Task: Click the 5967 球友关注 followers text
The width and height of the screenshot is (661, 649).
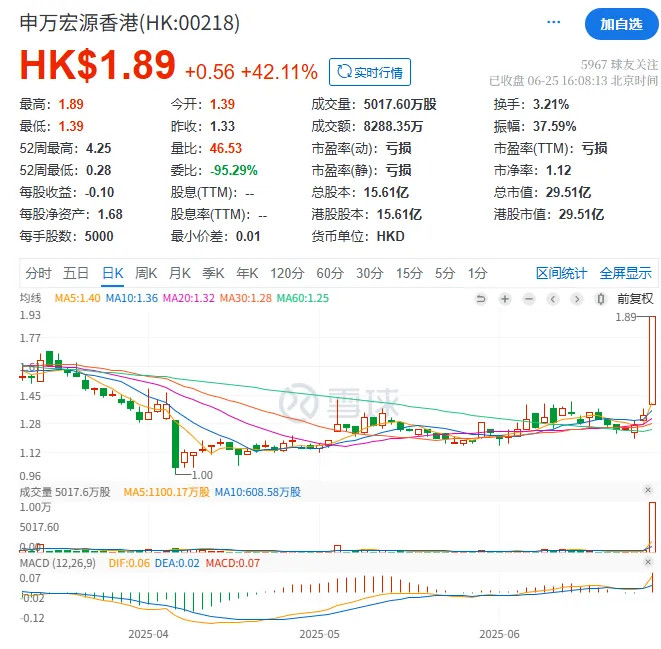Action: tap(619, 64)
